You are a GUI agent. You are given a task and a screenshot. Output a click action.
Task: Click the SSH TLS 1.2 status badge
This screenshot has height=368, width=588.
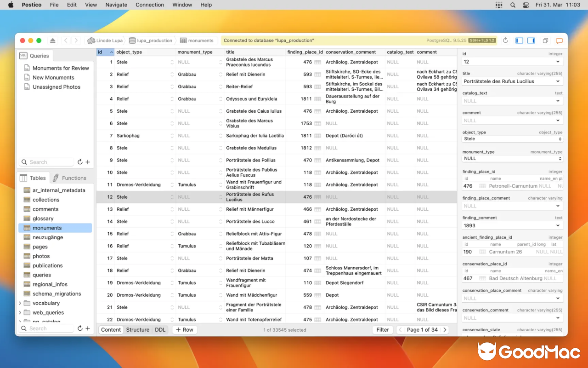(x=481, y=40)
